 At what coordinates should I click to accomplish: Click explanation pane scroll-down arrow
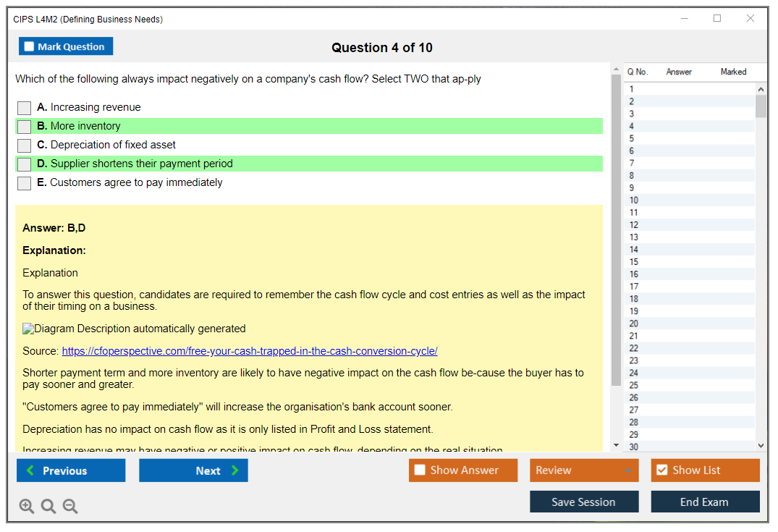click(x=617, y=445)
